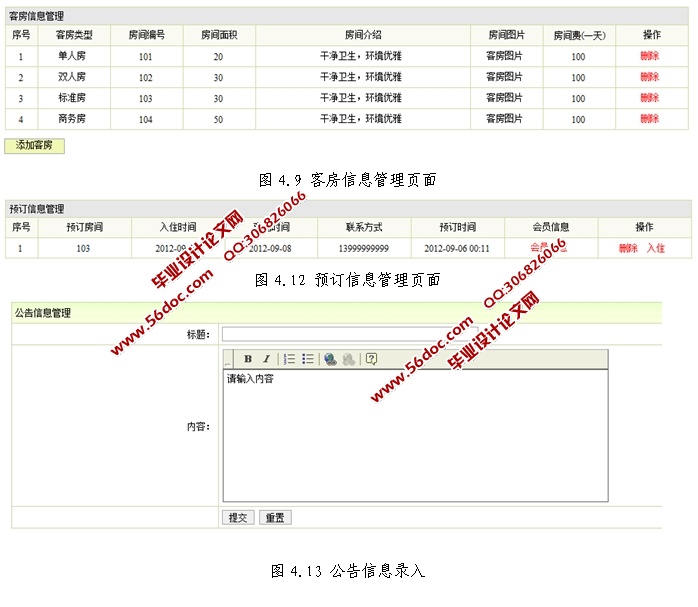Delete room 103 标准房 row

click(x=649, y=98)
